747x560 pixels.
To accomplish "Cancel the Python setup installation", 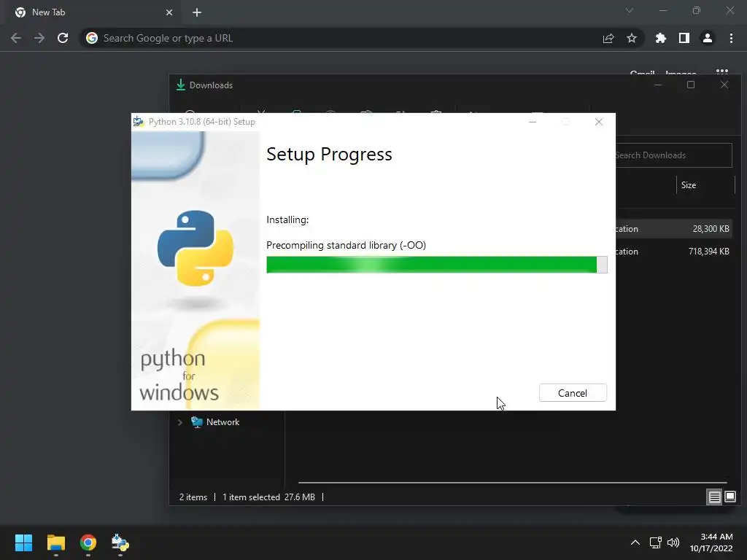I will click(573, 393).
